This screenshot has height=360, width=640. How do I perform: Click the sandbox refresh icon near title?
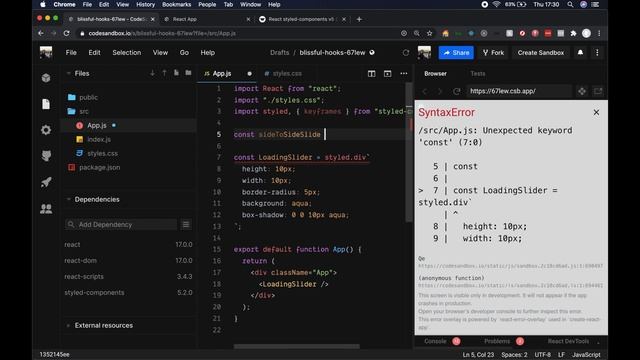(x=406, y=53)
